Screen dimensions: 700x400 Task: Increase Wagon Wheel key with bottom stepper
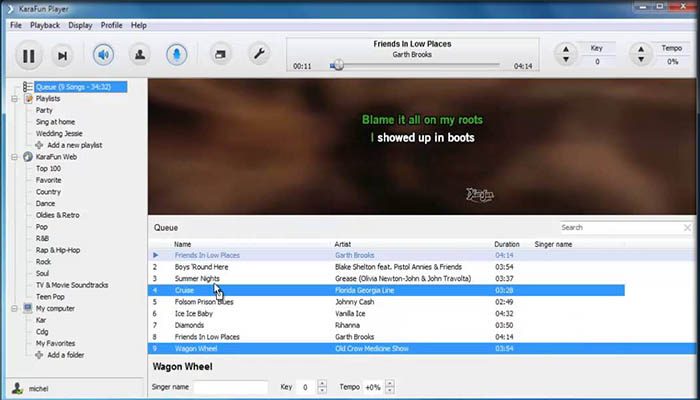(322, 383)
